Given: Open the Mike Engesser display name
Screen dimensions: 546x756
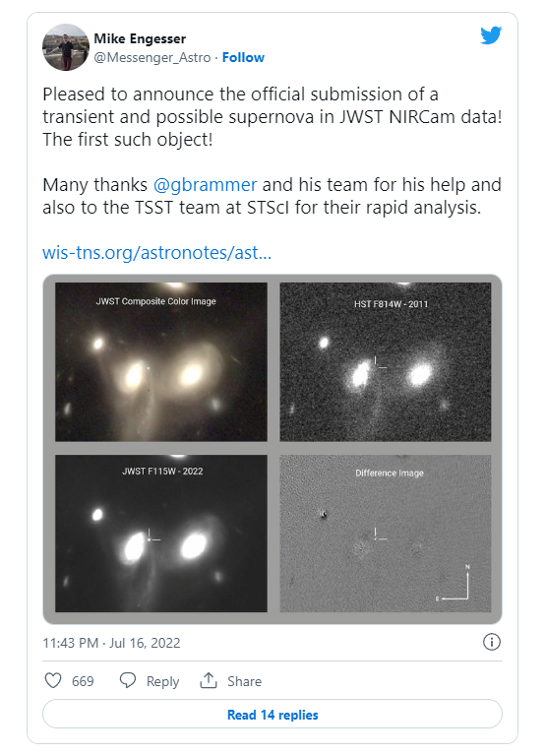Looking at the screenshot, I should [140, 38].
